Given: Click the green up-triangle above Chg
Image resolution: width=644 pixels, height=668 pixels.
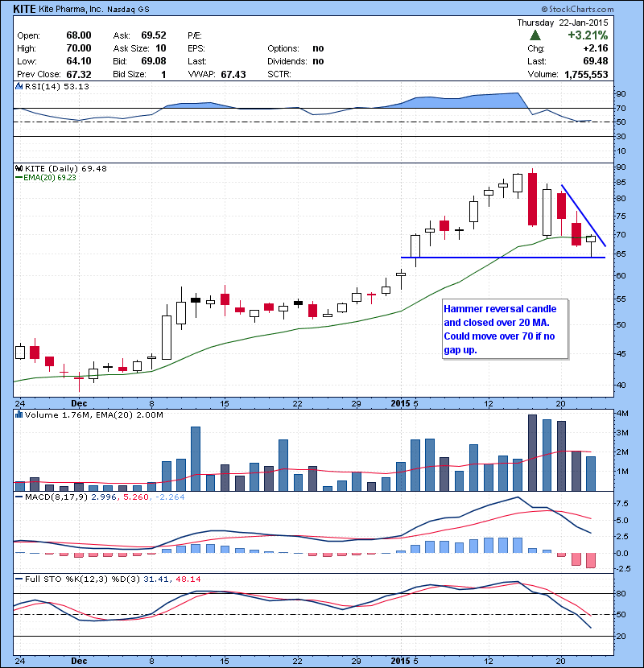Looking at the screenshot, I should pos(535,35).
